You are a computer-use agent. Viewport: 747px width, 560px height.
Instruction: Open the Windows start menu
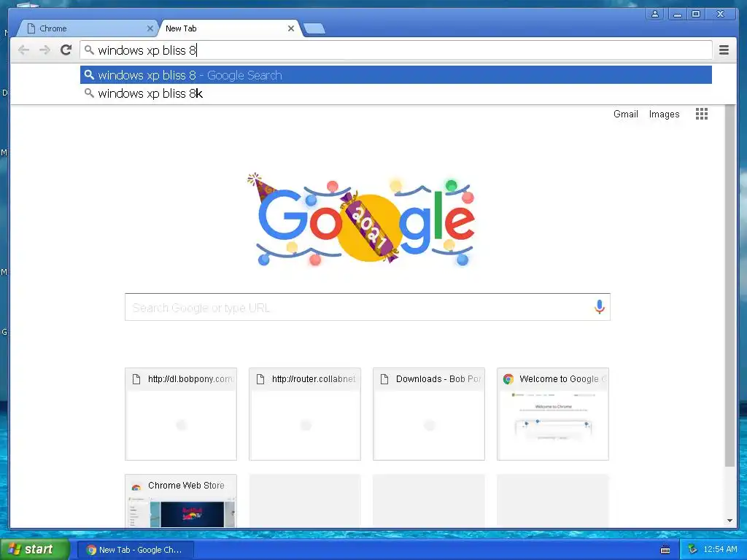point(35,550)
